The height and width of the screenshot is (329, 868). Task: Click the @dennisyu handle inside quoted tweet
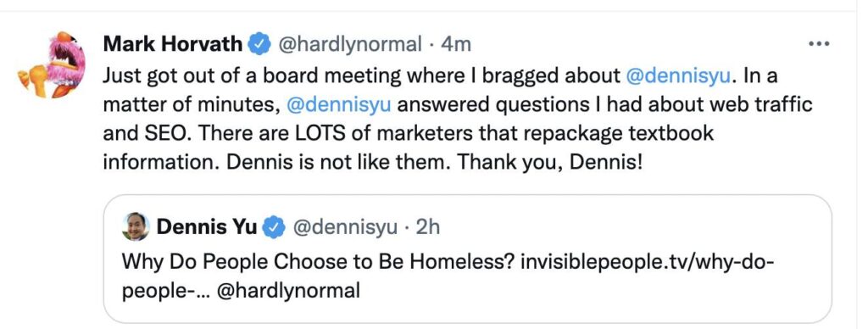pos(344,227)
